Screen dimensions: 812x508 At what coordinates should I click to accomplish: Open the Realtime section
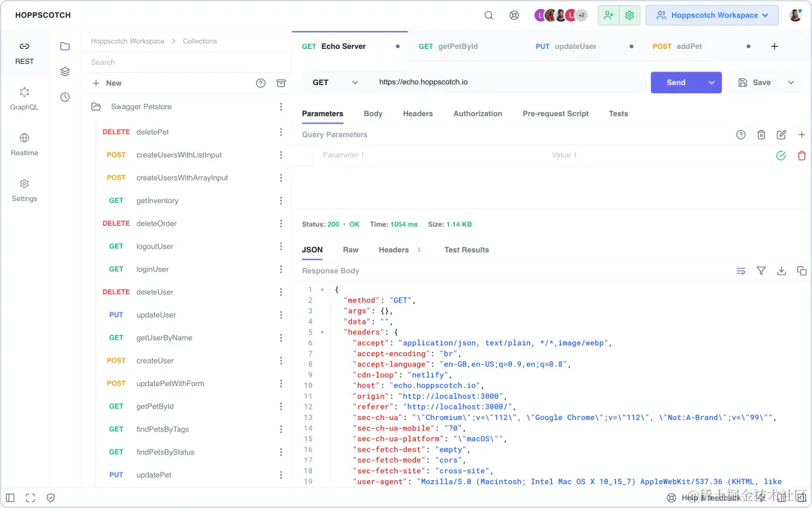pyautogui.click(x=24, y=144)
